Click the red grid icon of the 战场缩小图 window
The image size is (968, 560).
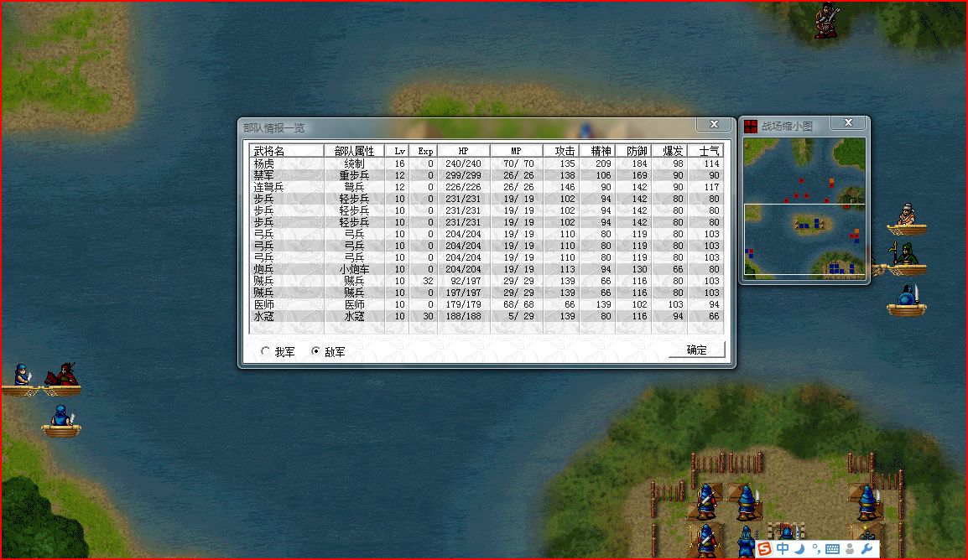(x=751, y=127)
